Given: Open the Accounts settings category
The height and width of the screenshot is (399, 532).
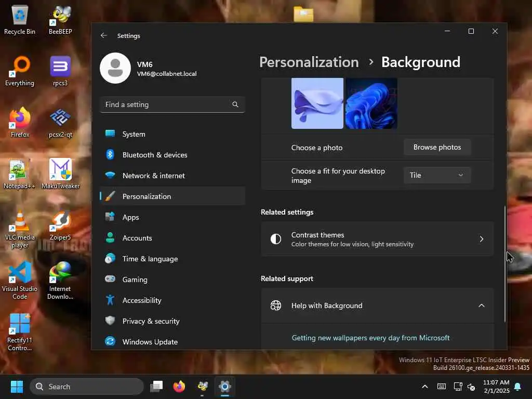Looking at the screenshot, I should (172, 238).
